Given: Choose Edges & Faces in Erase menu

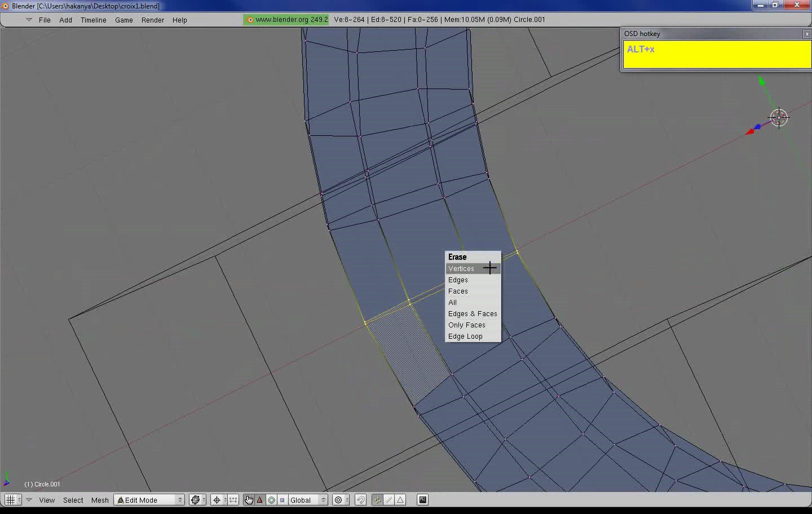Looking at the screenshot, I should click(x=473, y=314).
